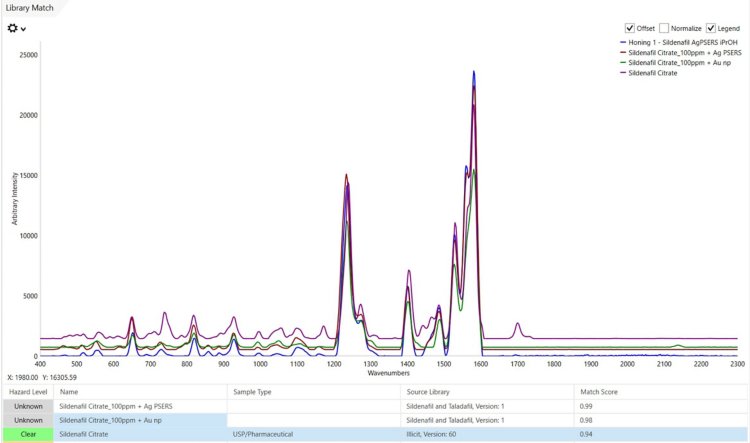Sort by the Name column header
Viewport: 750px width, 443px height.
coord(141,392)
